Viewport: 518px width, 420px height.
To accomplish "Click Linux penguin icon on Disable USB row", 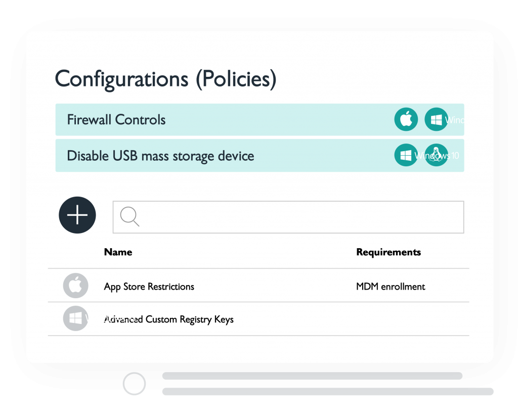I will pyautogui.click(x=436, y=155).
